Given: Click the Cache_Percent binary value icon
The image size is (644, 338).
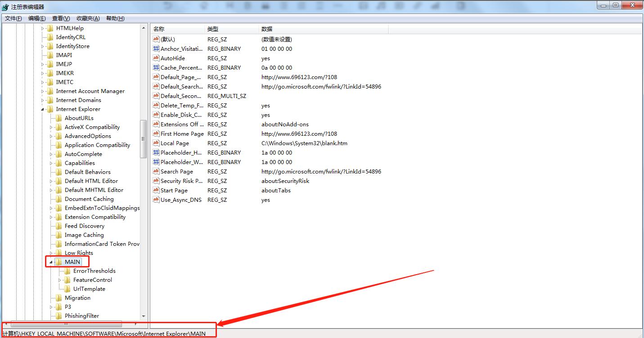Looking at the screenshot, I should pyautogui.click(x=156, y=67).
